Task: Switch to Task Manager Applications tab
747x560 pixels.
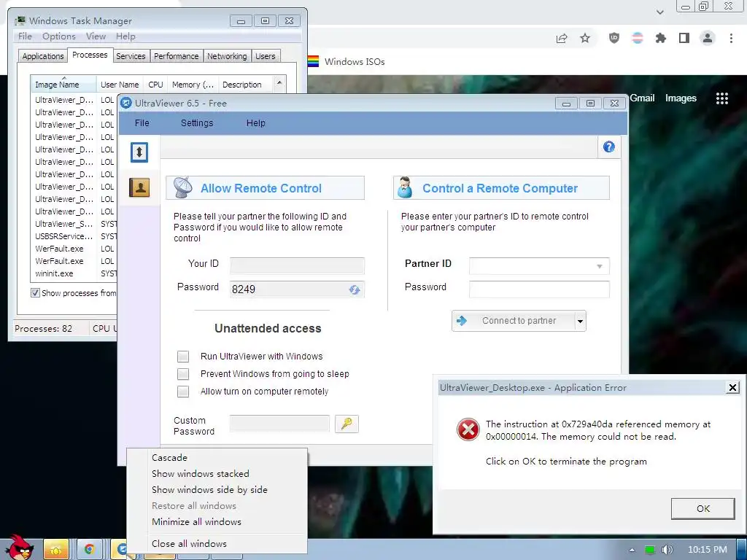Action: click(x=43, y=56)
